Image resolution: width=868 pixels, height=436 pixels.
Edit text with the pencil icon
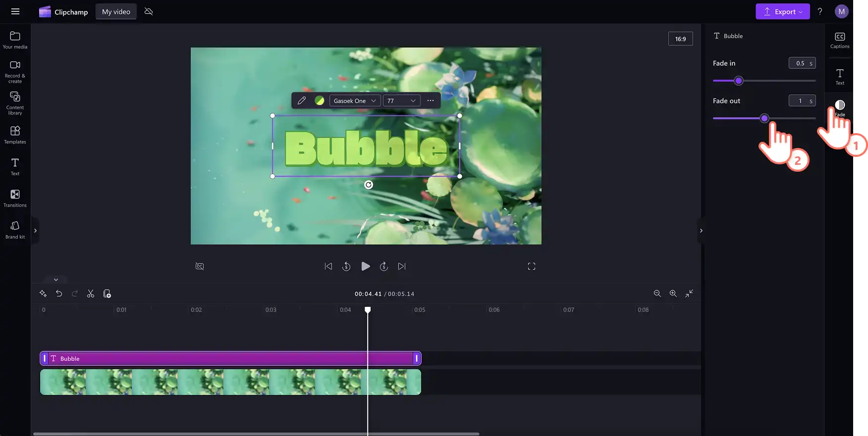pyautogui.click(x=302, y=100)
